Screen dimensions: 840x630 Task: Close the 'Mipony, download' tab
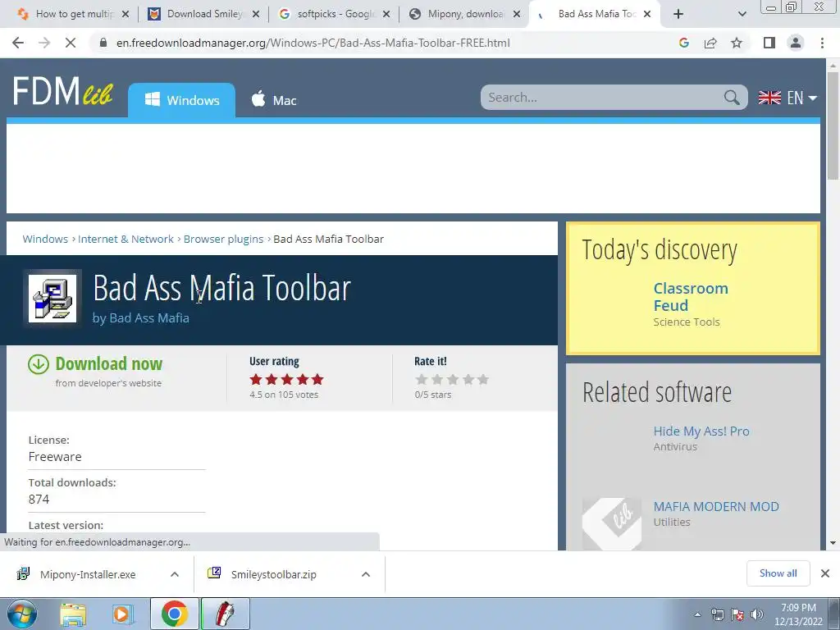(x=517, y=14)
